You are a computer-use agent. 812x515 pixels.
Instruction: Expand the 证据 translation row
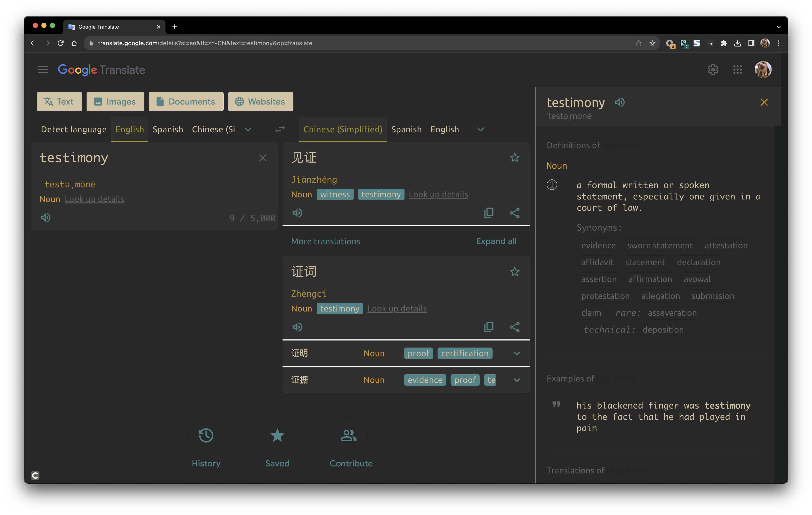pyautogui.click(x=516, y=380)
